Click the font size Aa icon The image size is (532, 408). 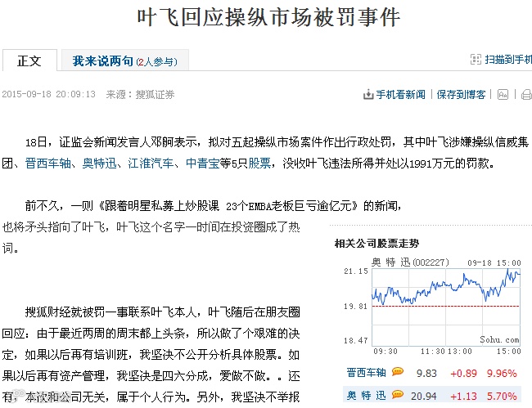[503, 95]
